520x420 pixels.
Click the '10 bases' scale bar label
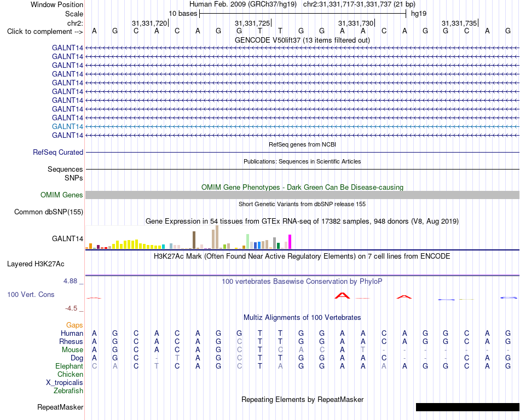point(183,14)
